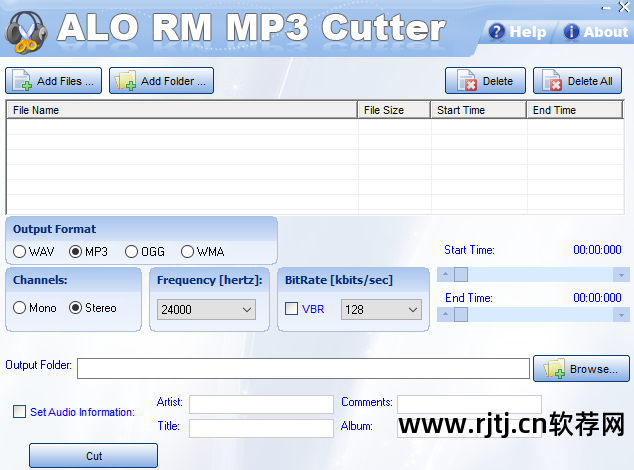Screen dimensions: 634x470
Task: Click the Cut button
Action: (x=93, y=456)
